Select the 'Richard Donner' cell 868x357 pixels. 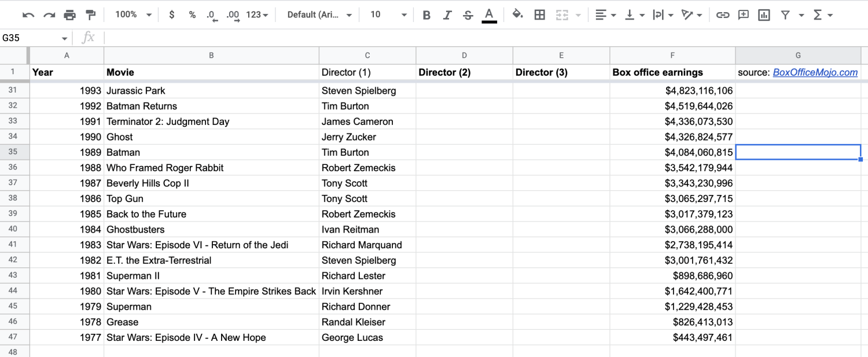tap(367, 307)
